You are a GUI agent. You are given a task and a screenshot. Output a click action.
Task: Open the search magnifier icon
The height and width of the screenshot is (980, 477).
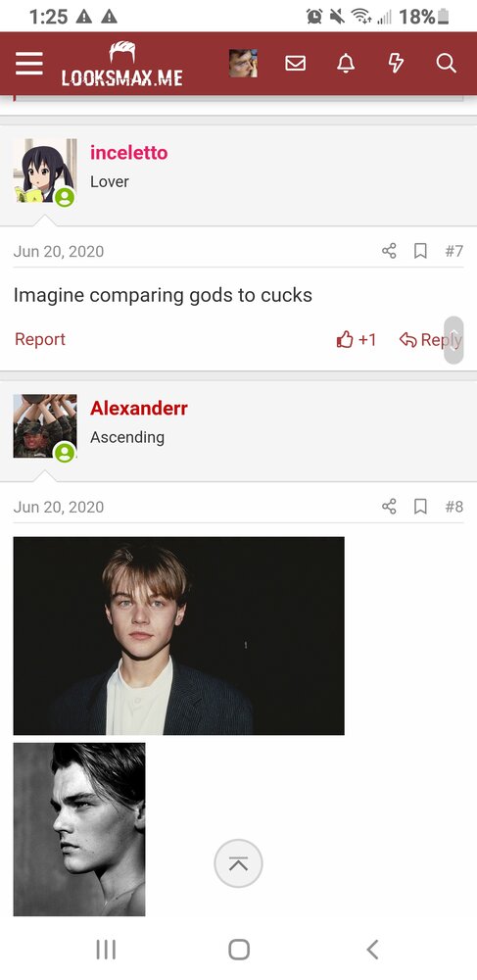tap(446, 63)
